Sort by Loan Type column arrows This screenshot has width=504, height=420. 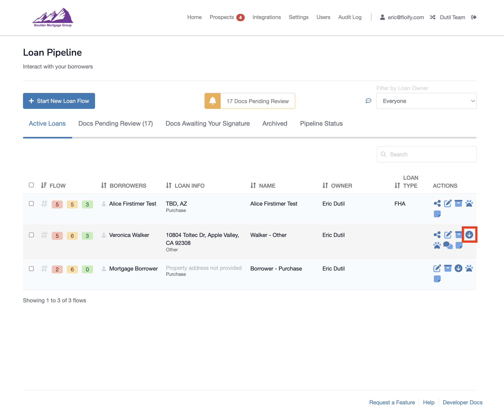(397, 185)
